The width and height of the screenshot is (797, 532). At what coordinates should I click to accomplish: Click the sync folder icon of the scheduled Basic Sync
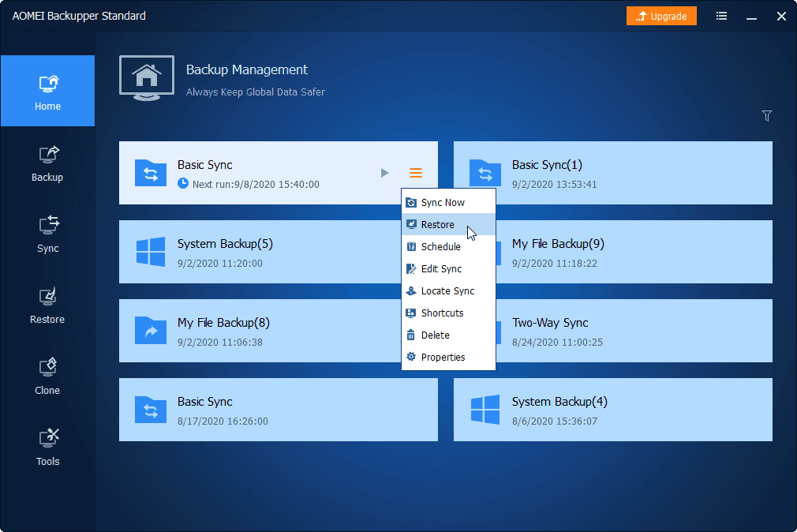151,173
